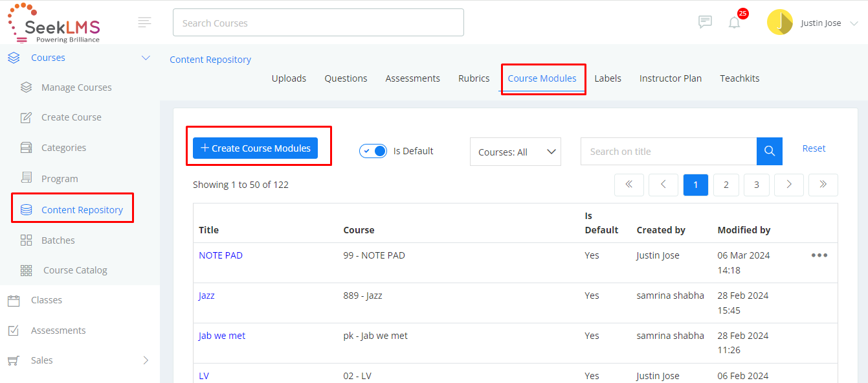Viewport: 868px width, 383px height.
Task: Open Batches in the sidebar
Action: coord(58,240)
